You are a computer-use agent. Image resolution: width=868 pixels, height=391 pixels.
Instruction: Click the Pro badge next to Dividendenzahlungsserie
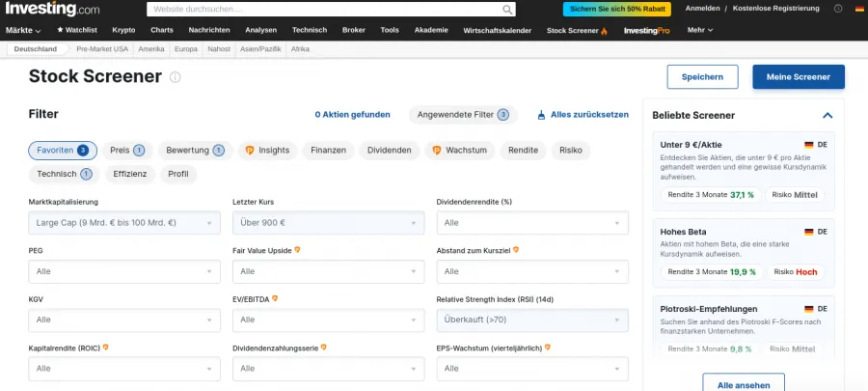324,348
